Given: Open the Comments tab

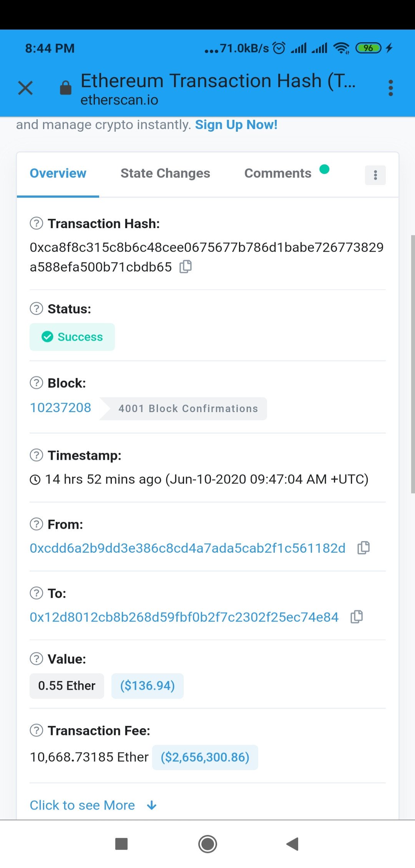Looking at the screenshot, I should pyautogui.click(x=278, y=174).
